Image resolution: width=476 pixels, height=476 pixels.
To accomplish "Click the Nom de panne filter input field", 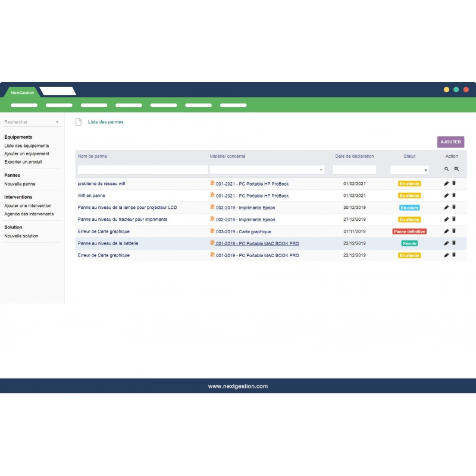I will (x=142, y=169).
